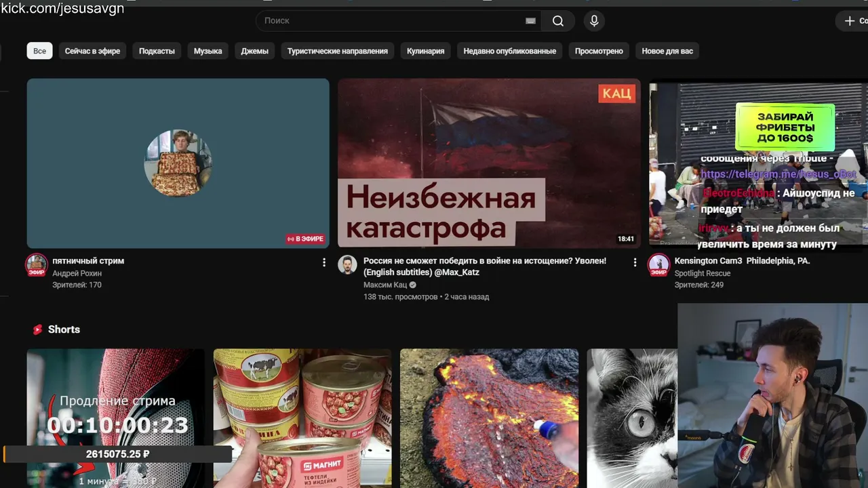Open the lava Short thumbnail
Viewport: 868px width, 488px height.
[489, 418]
